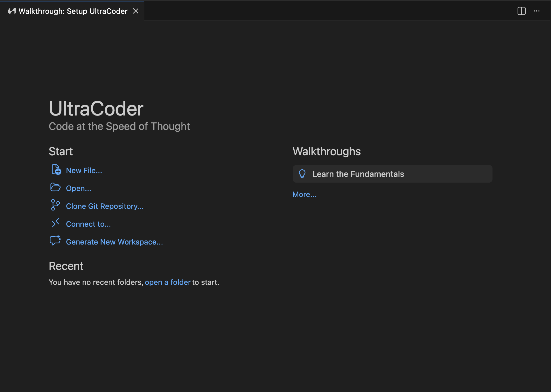Viewport: 551px width, 392px height.
Task: Choose the Open... link
Action: coord(78,188)
